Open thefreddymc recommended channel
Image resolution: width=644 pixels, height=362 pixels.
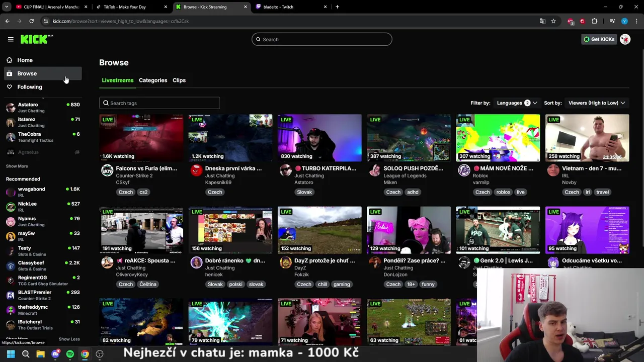[43, 310]
